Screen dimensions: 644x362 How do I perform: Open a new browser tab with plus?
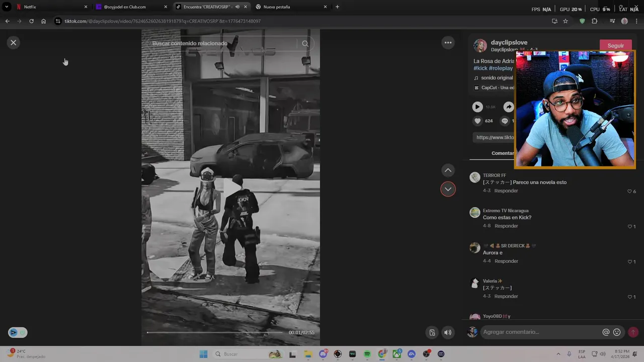[337, 7]
